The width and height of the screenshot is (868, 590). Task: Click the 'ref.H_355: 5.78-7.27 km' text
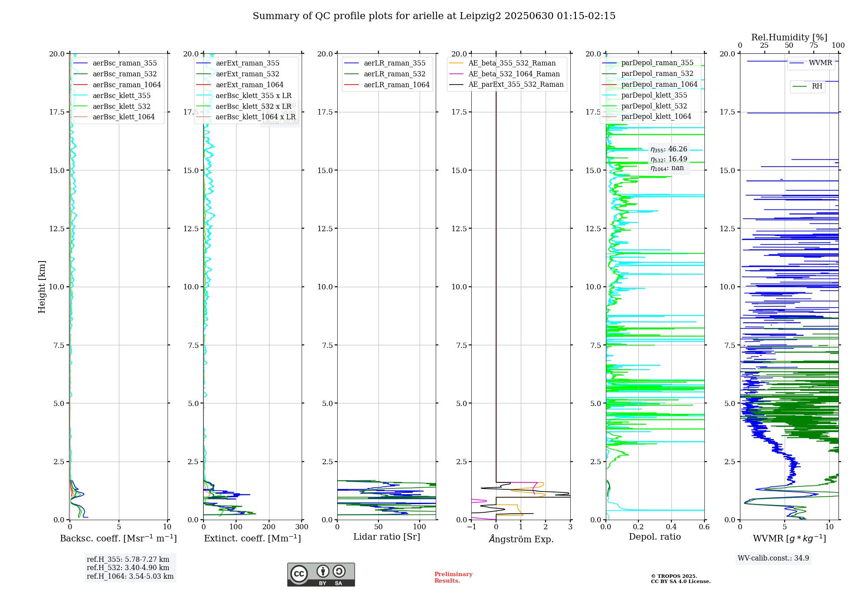(128, 560)
